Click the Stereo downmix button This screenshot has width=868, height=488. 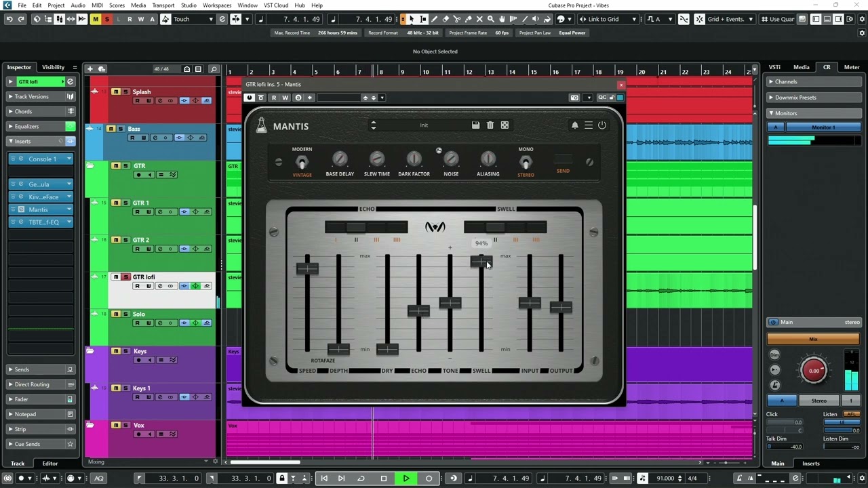[x=819, y=401]
